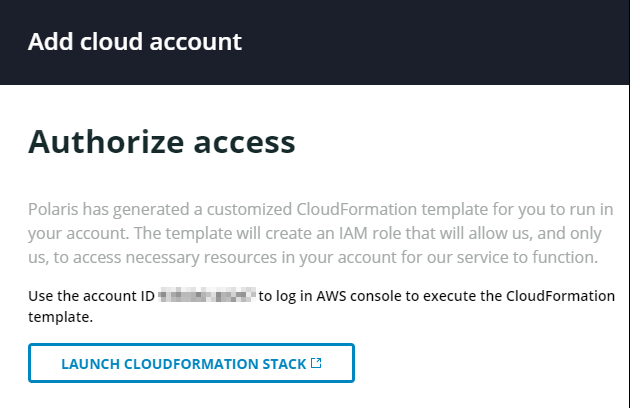The image size is (630, 408).
Task: Click the word template. on the last line
Action: point(60,317)
